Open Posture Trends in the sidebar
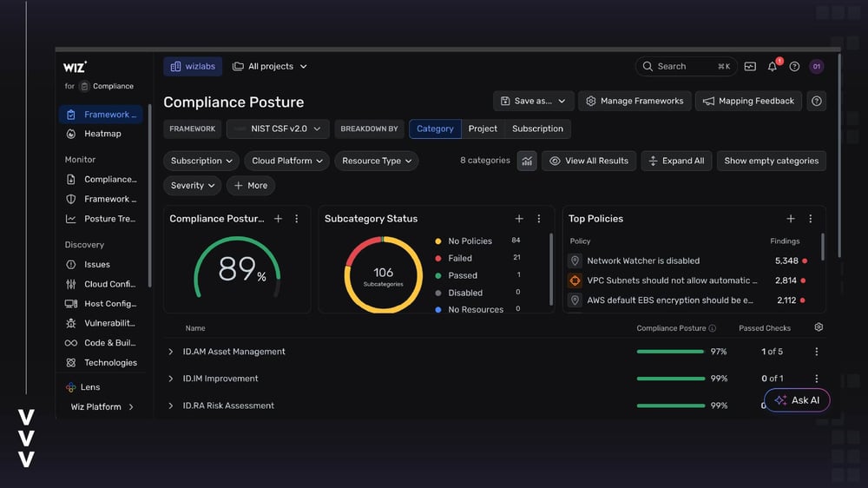This screenshot has width=868, height=488. (102, 219)
